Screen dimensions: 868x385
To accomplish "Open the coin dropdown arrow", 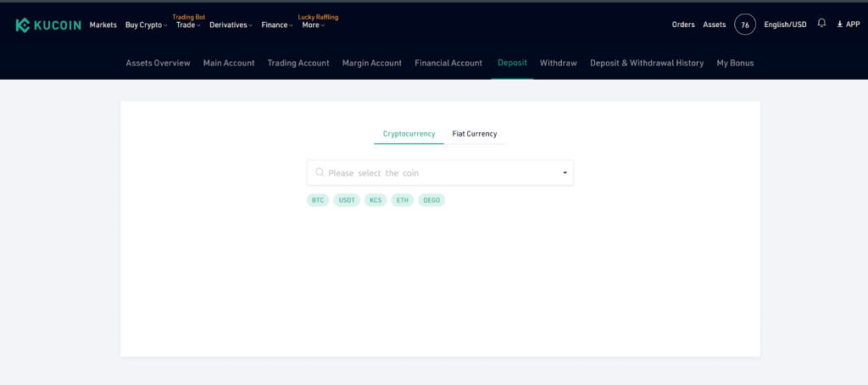I will point(565,173).
